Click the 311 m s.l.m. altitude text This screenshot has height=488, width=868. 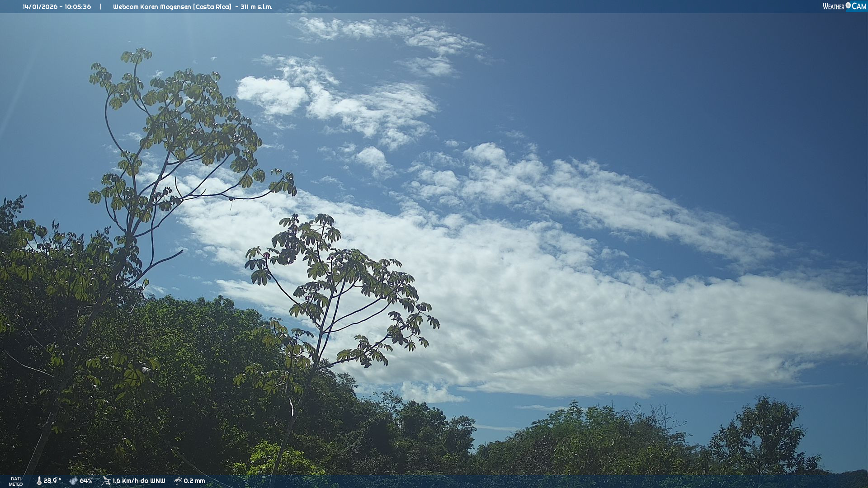(256, 7)
